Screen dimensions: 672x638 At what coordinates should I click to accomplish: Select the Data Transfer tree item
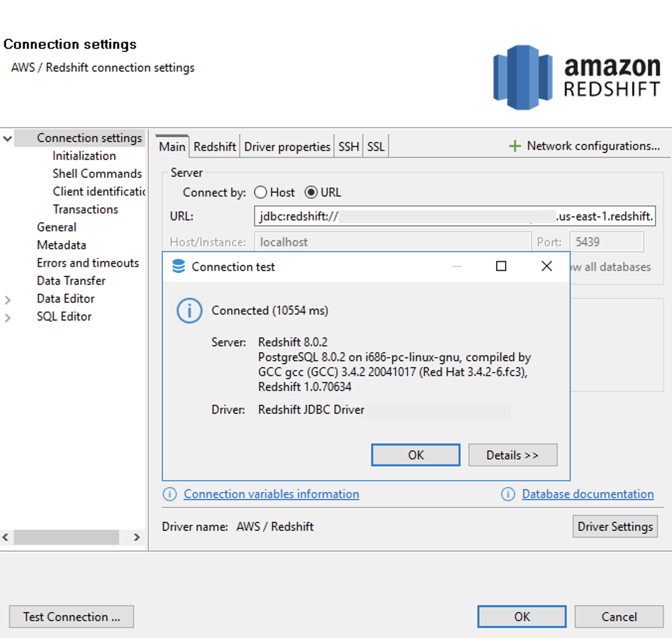coord(71,281)
